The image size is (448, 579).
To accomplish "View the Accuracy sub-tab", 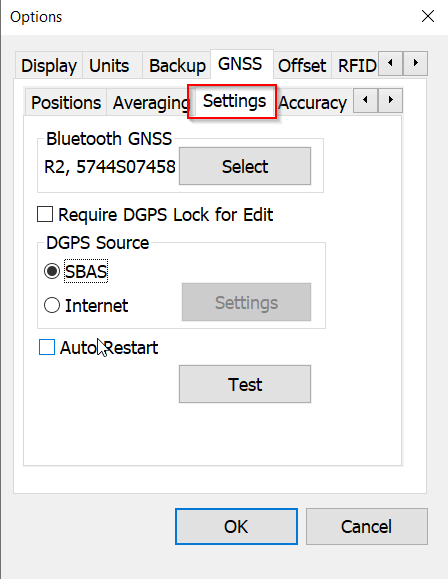I will pyautogui.click(x=313, y=102).
